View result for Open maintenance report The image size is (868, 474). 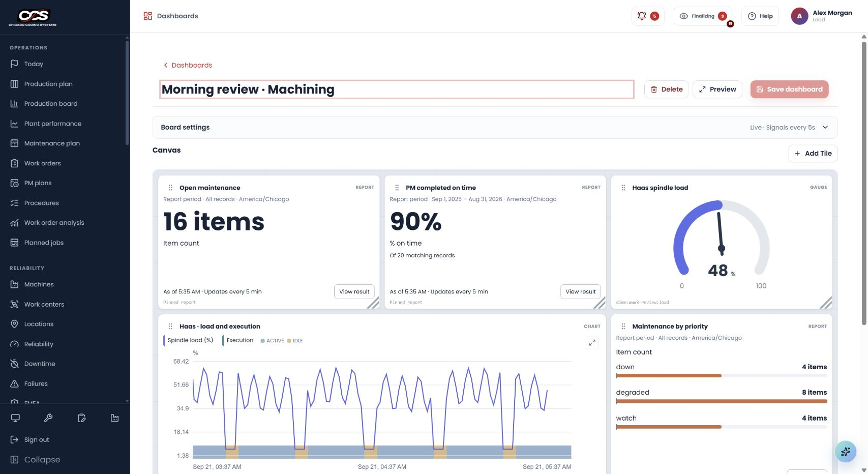(x=354, y=291)
